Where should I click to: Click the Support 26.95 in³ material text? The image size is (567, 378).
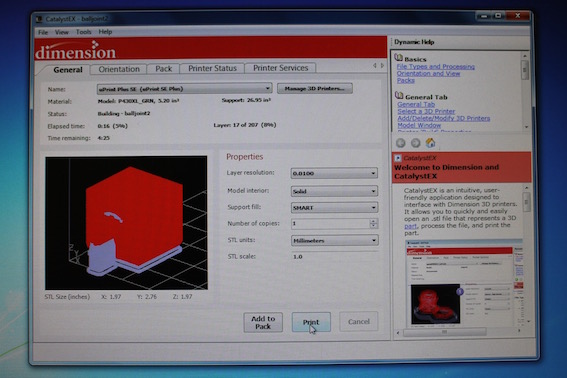(246, 100)
